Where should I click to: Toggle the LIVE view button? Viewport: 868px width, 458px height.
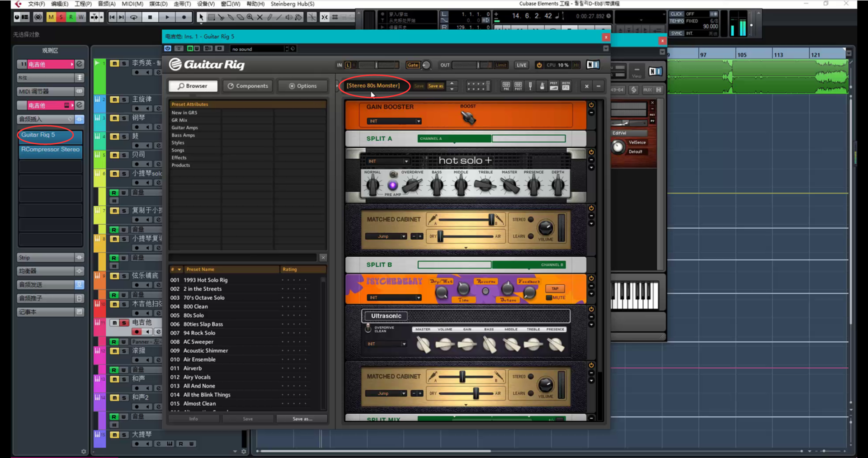point(521,65)
